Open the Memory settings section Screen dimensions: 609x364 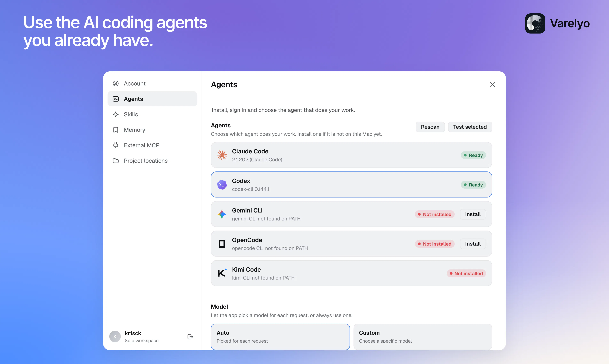[x=152, y=130]
